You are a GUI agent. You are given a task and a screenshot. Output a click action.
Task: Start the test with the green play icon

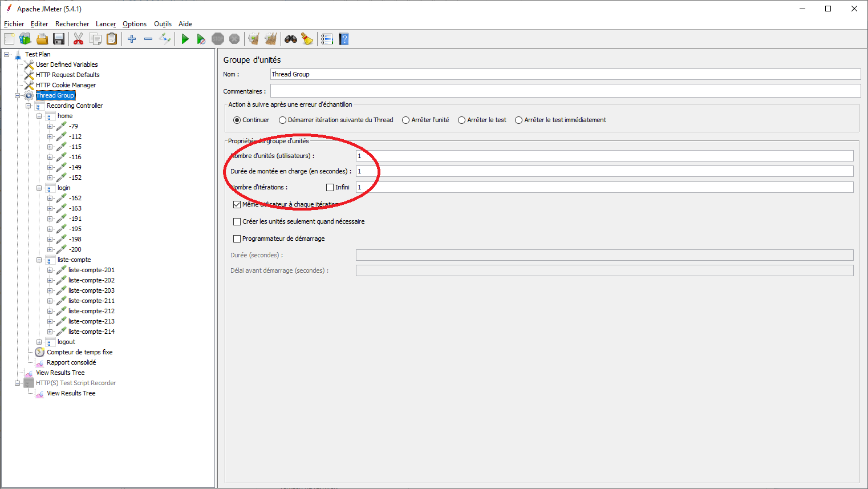pyautogui.click(x=185, y=39)
